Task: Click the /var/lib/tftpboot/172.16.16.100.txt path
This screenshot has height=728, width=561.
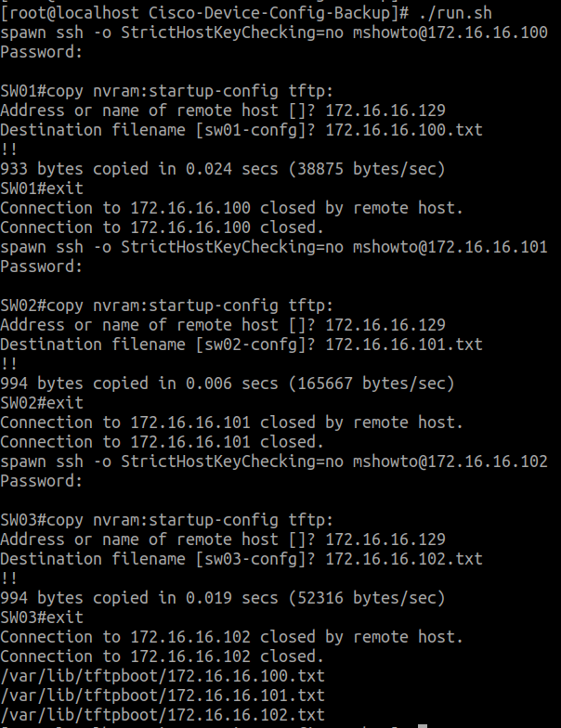Action: (163, 676)
